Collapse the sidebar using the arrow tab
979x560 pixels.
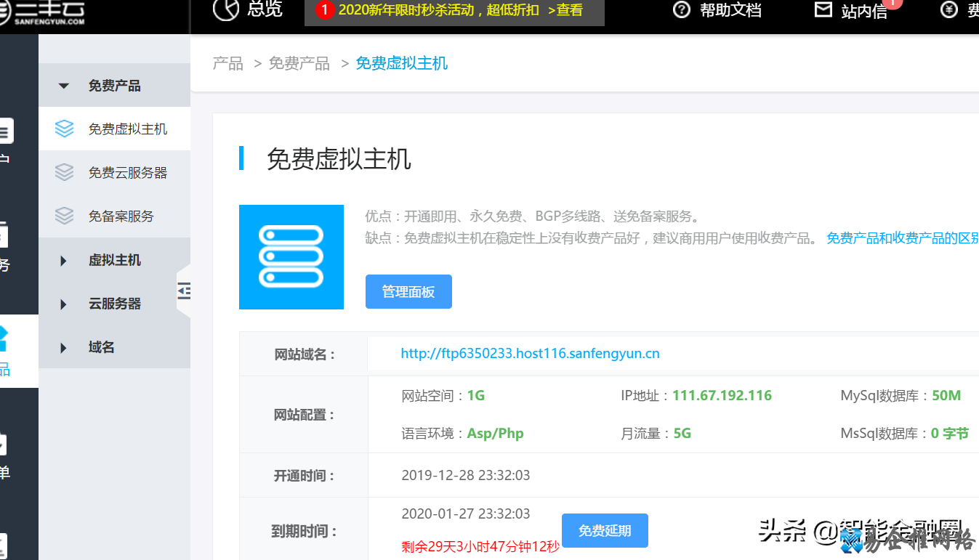[x=183, y=290]
